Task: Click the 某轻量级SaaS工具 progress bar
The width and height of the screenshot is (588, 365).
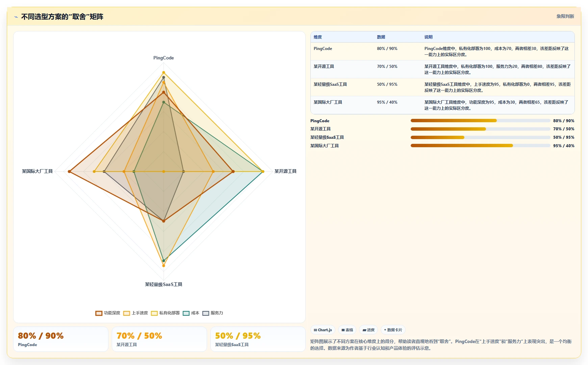Action: tap(481, 137)
